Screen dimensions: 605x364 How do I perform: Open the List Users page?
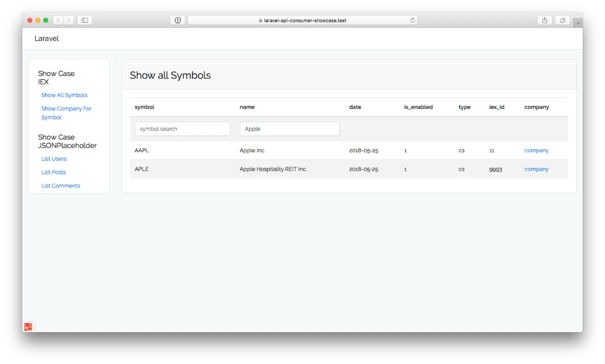click(53, 158)
